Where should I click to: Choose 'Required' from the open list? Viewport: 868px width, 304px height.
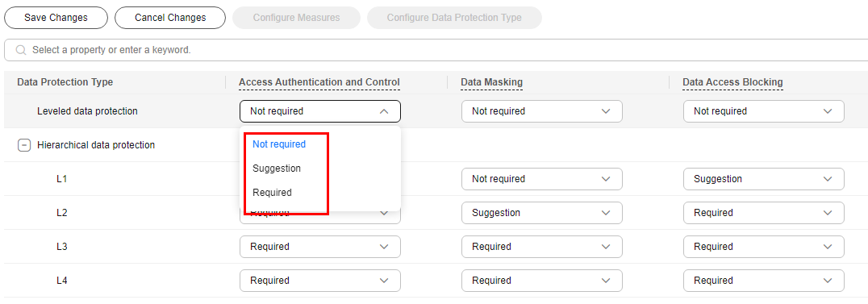(x=272, y=193)
